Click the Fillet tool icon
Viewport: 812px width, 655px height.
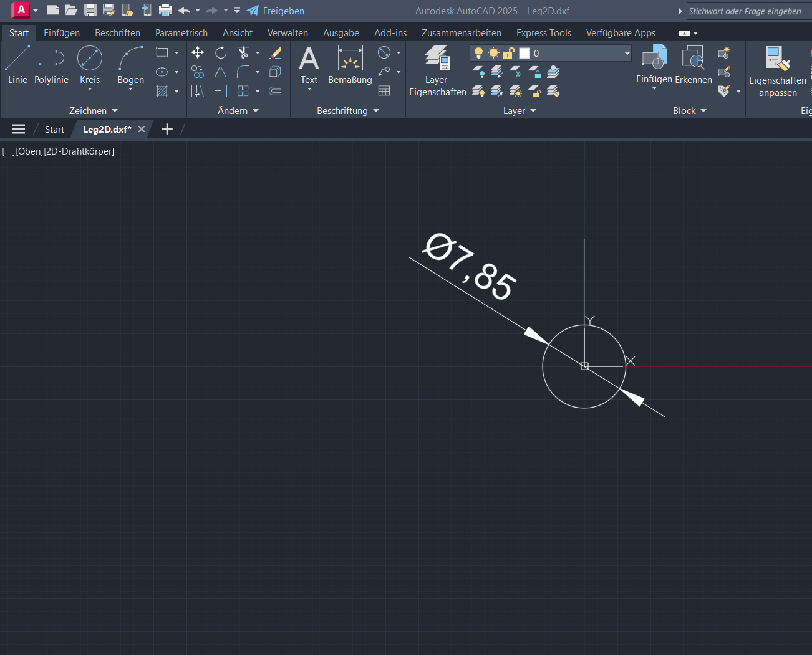pyautogui.click(x=243, y=72)
